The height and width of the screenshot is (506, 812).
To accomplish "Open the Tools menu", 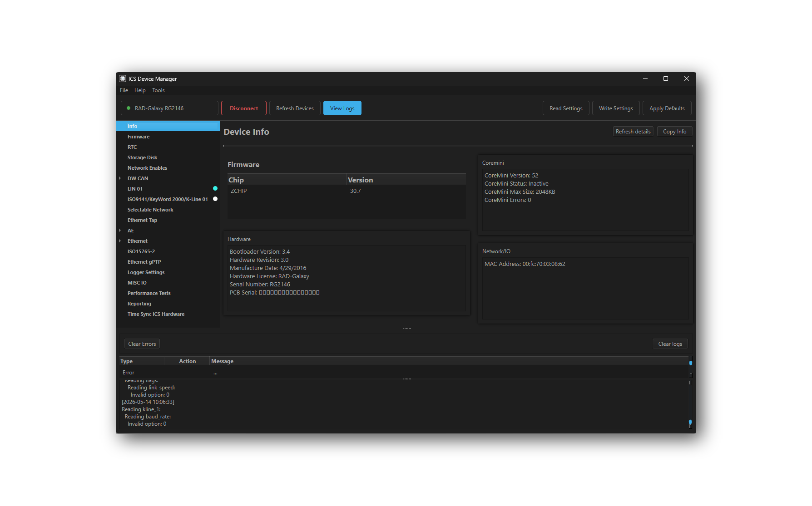I will click(158, 90).
